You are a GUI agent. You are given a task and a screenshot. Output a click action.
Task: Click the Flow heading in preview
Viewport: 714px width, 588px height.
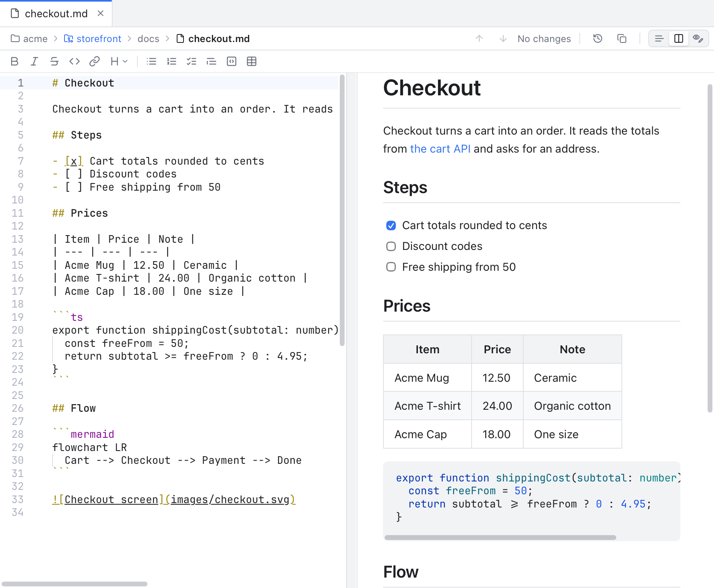coord(401,572)
